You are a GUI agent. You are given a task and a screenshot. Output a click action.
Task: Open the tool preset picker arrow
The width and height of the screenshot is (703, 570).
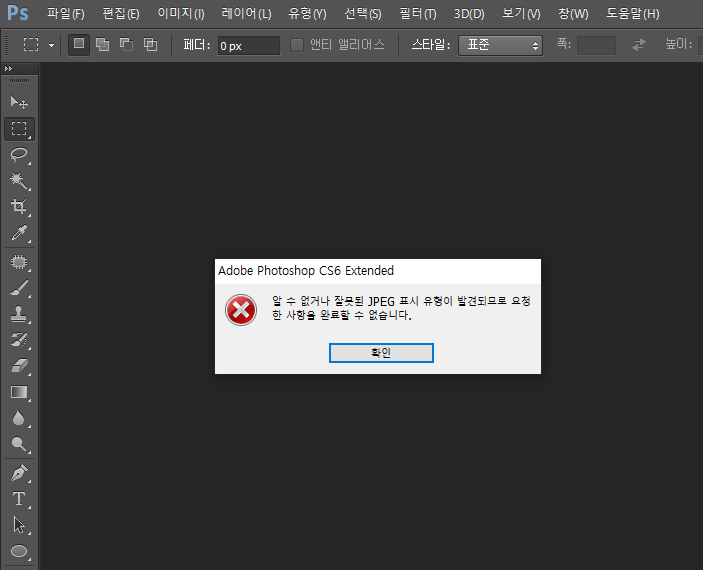pos(52,45)
